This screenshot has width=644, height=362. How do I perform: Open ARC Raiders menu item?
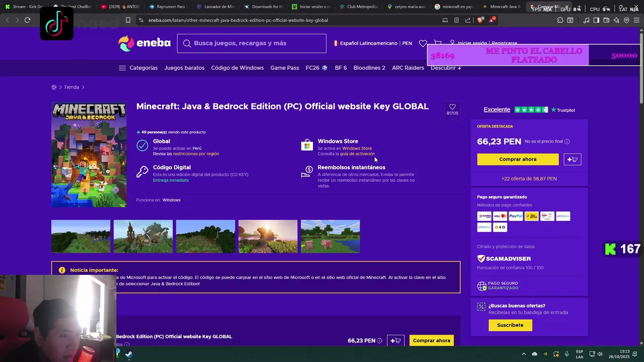[408, 68]
